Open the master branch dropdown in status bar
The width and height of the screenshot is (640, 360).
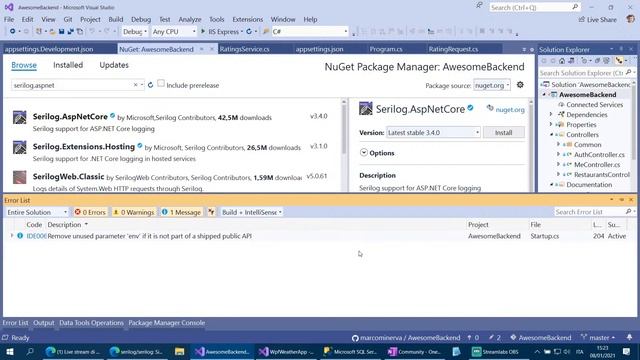click(598, 338)
